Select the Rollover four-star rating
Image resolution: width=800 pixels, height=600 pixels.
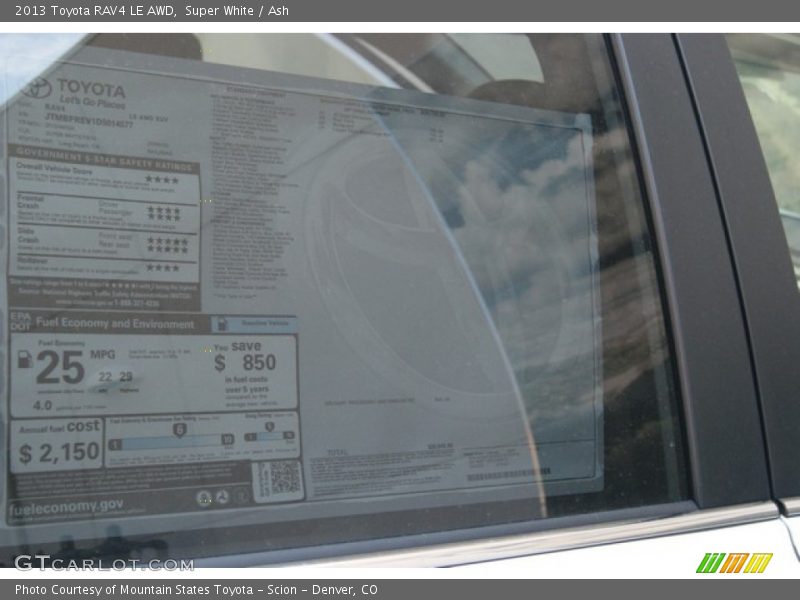pos(162,268)
